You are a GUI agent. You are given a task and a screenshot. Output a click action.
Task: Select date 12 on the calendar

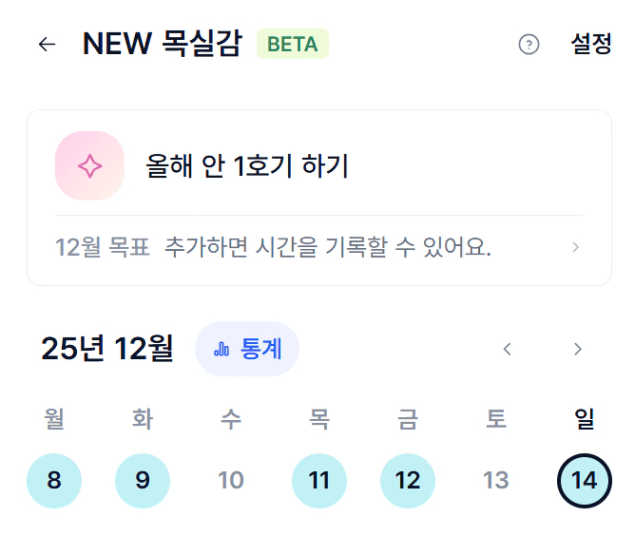point(407,480)
